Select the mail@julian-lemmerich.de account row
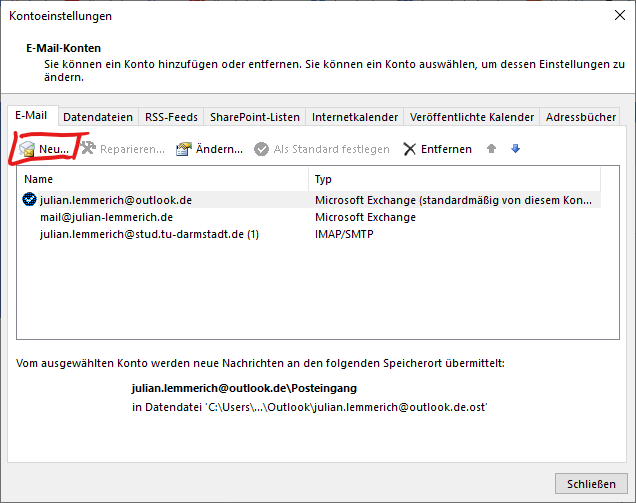This screenshot has width=636, height=503. (107, 217)
